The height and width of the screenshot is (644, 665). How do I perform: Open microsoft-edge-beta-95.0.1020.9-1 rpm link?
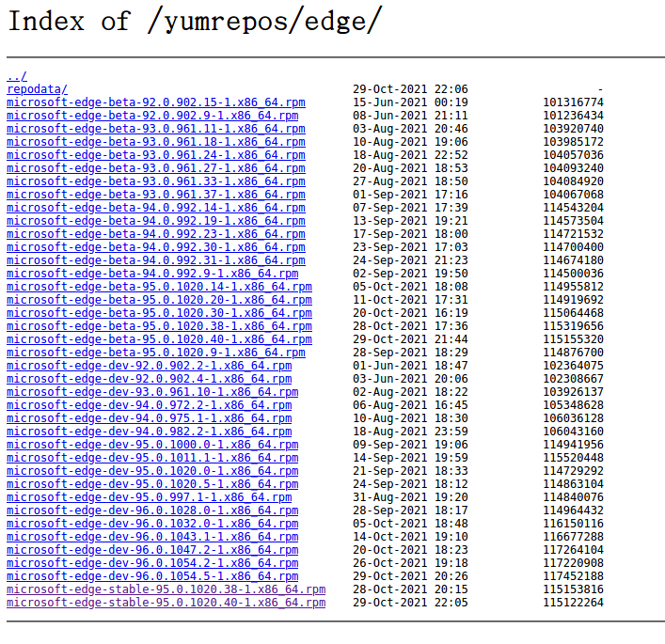pos(156,353)
